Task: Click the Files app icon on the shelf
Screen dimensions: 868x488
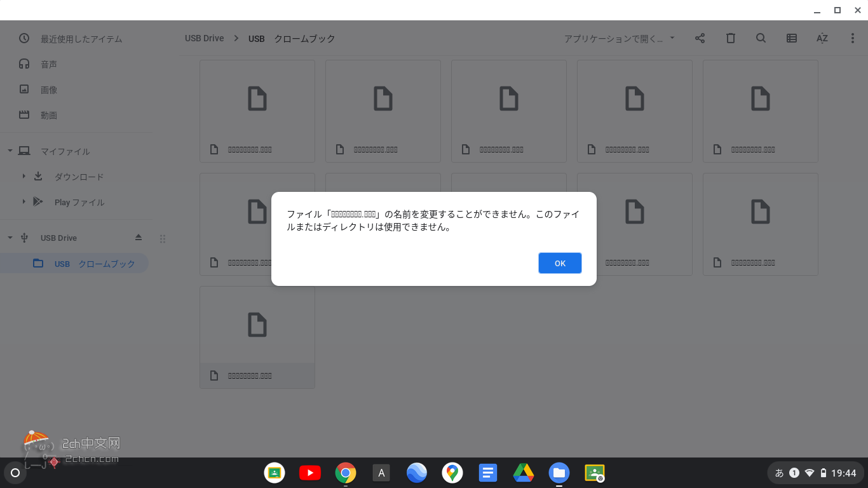Action: coord(559,473)
